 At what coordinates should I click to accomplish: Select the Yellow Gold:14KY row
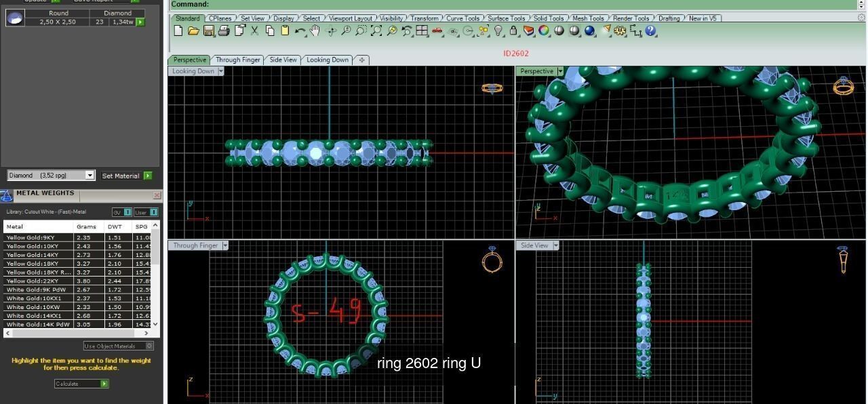77,255
